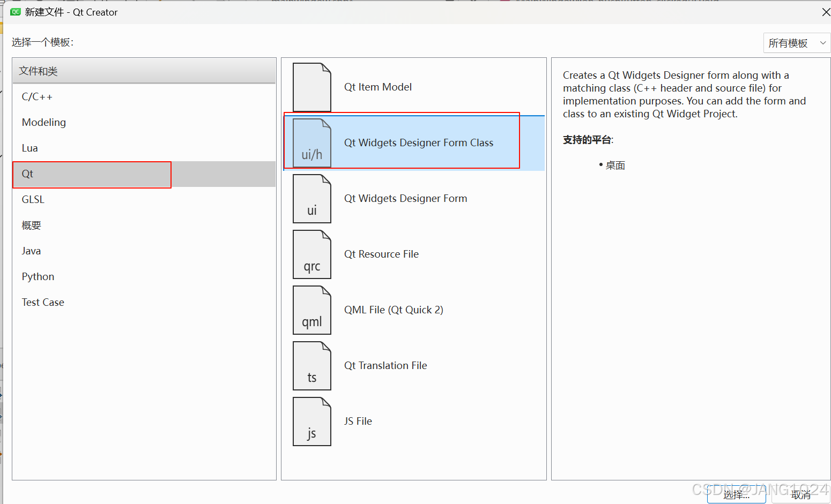Click the Qt Creator logo in title bar

point(16,12)
